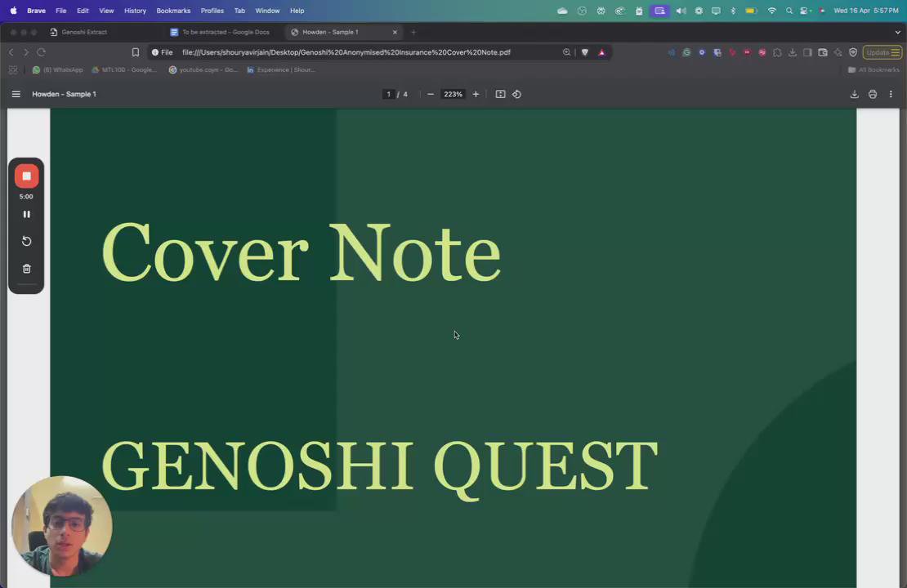This screenshot has height=588, width=907.
Task: Open the browser downloads icon
Action: click(793, 52)
